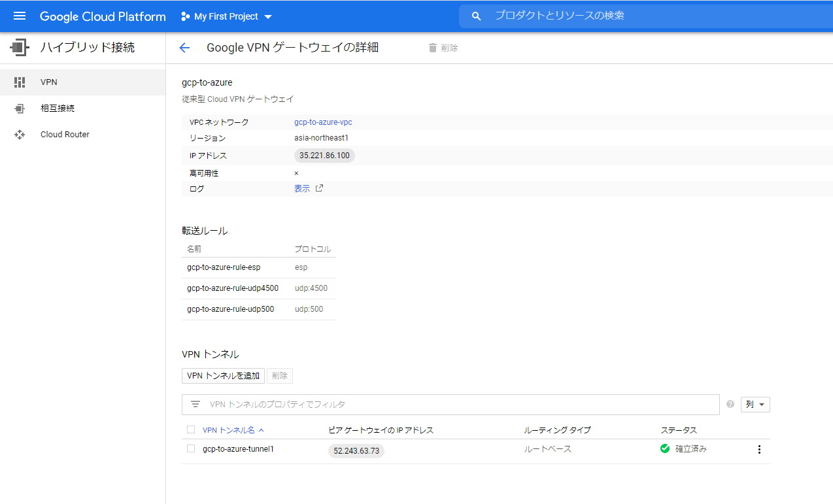Image resolution: width=833 pixels, height=504 pixels.
Task: Click the help question mark icon
Action: point(730,405)
